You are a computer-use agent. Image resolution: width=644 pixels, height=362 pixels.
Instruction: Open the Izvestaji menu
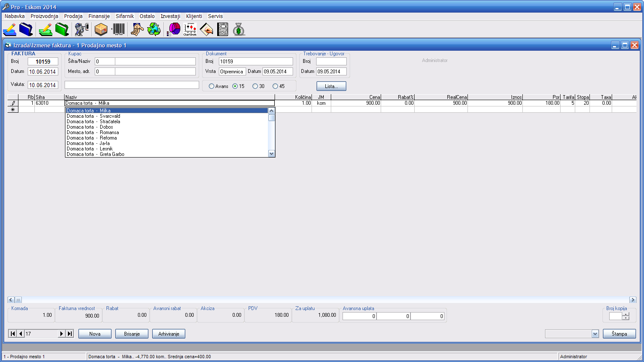pyautogui.click(x=170, y=16)
